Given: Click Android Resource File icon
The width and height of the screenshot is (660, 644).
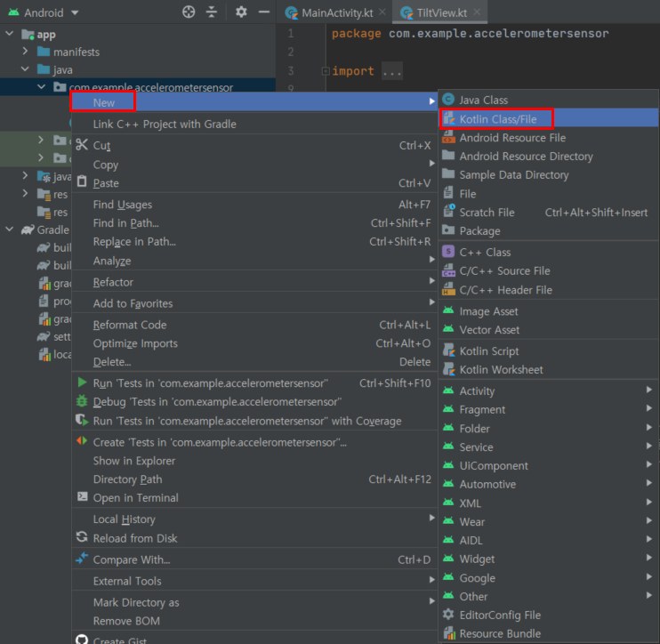Looking at the screenshot, I should (x=448, y=137).
